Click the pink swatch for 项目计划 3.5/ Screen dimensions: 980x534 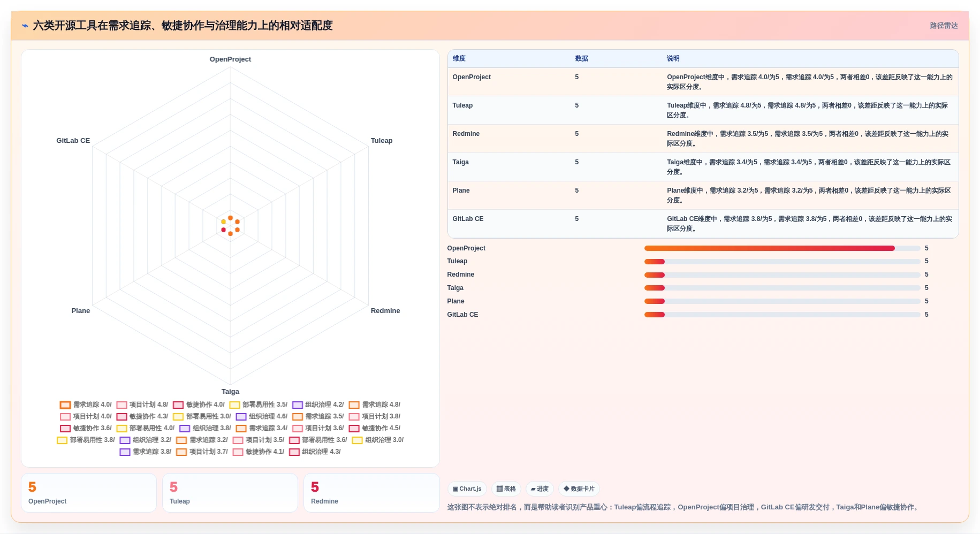tap(238, 440)
